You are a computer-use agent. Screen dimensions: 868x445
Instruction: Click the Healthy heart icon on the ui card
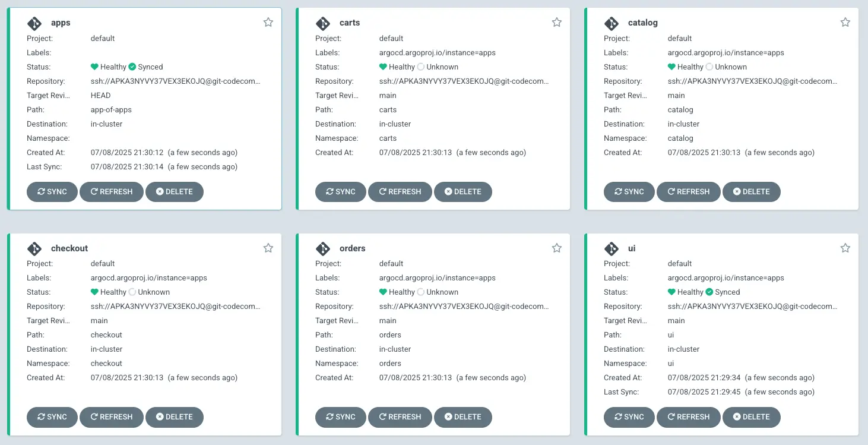point(673,292)
